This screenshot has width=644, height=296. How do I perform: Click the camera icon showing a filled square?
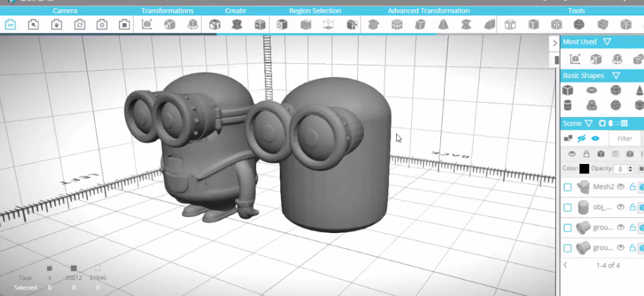pyautogui.click(x=125, y=25)
